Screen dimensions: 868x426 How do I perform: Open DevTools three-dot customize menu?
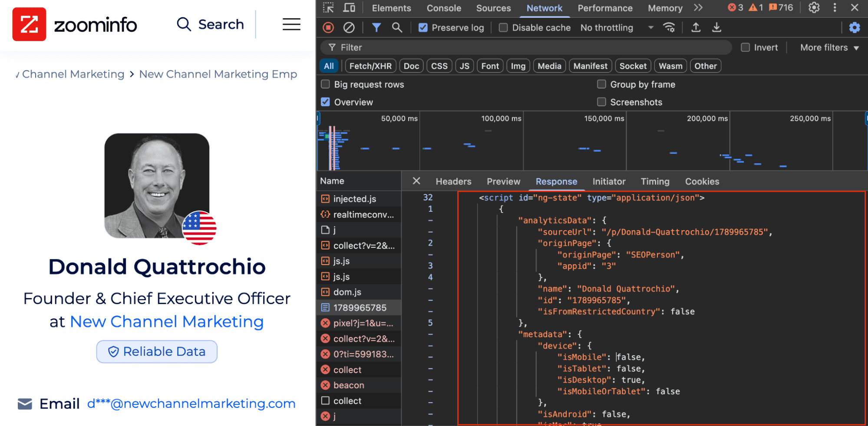tap(835, 8)
